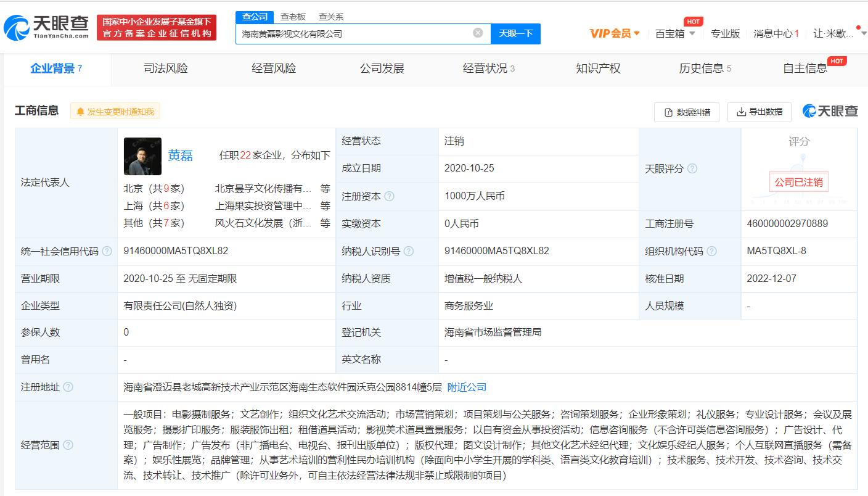
Task: Open the 风火石文化发展（浙... company link
Action: click(263, 223)
